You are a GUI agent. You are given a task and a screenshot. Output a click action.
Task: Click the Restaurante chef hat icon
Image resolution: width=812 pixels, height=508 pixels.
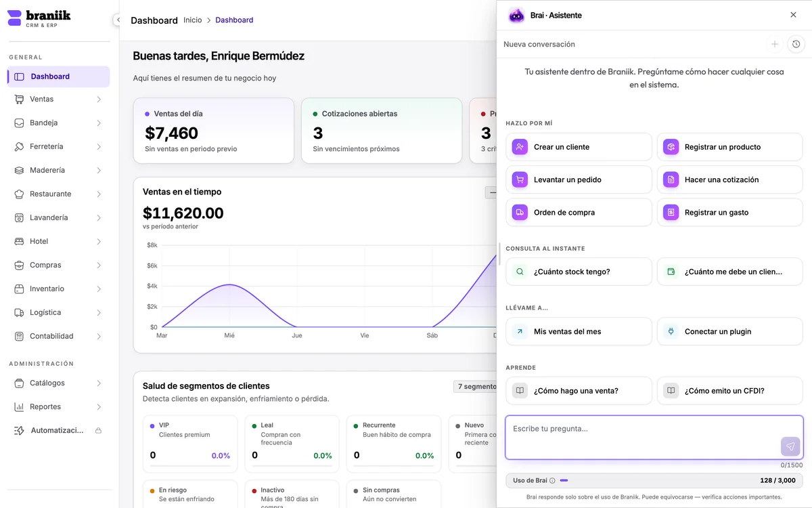click(19, 194)
